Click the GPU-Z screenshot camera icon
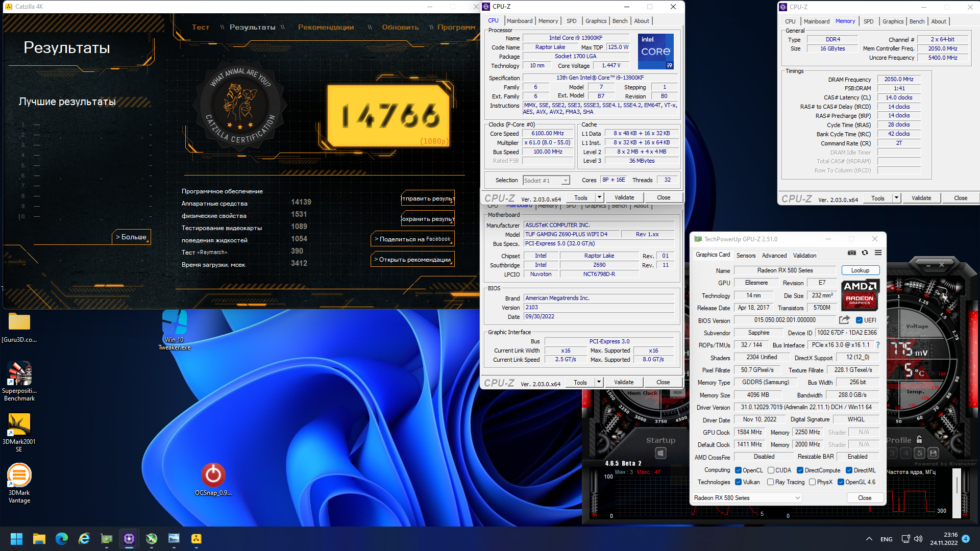The height and width of the screenshot is (551, 980). tap(852, 253)
